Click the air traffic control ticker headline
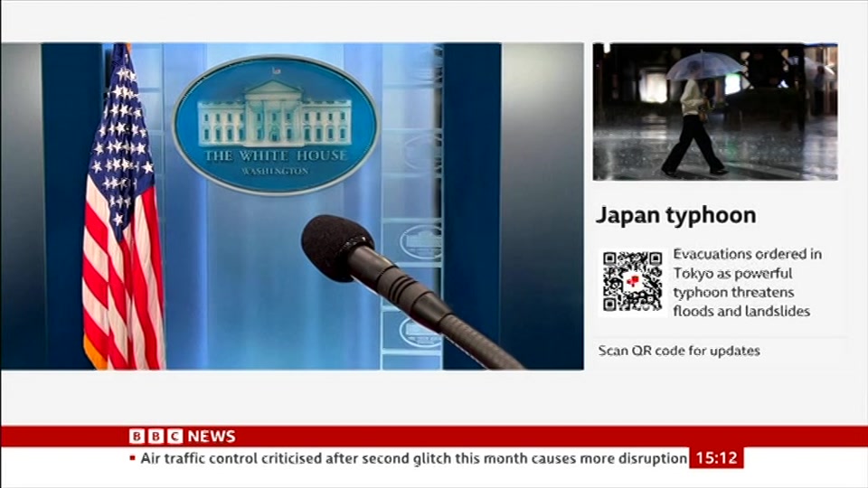Image resolution: width=868 pixels, height=488 pixels. coord(413,459)
